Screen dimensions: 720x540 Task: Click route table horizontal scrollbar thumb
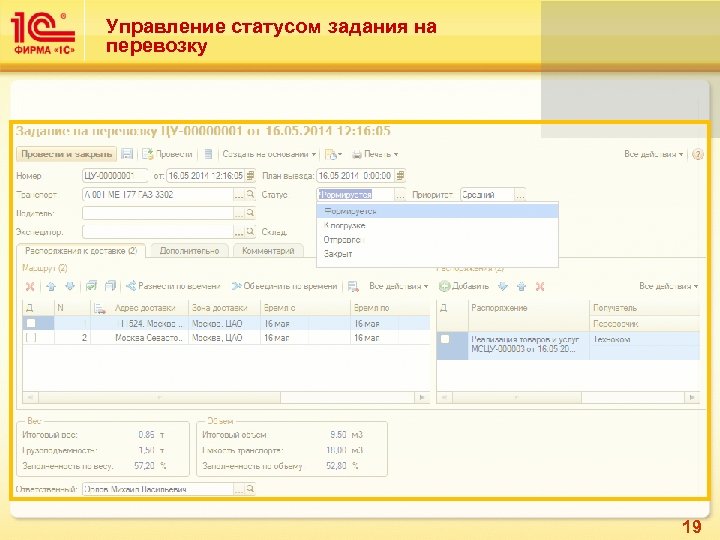point(159,397)
